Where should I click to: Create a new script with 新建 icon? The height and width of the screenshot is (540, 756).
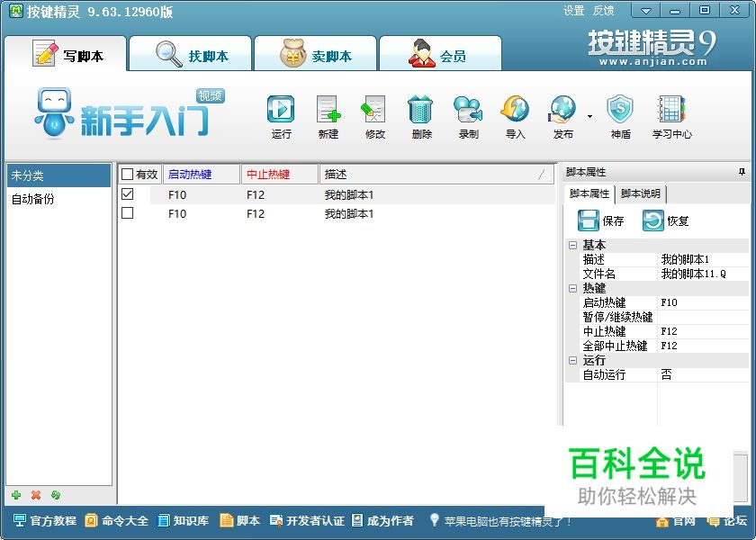click(328, 117)
